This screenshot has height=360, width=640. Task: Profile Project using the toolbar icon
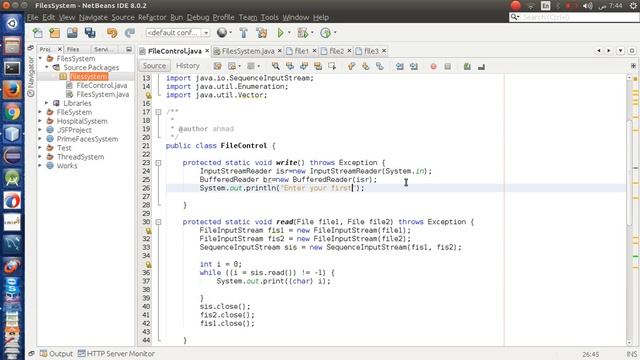click(325, 33)
